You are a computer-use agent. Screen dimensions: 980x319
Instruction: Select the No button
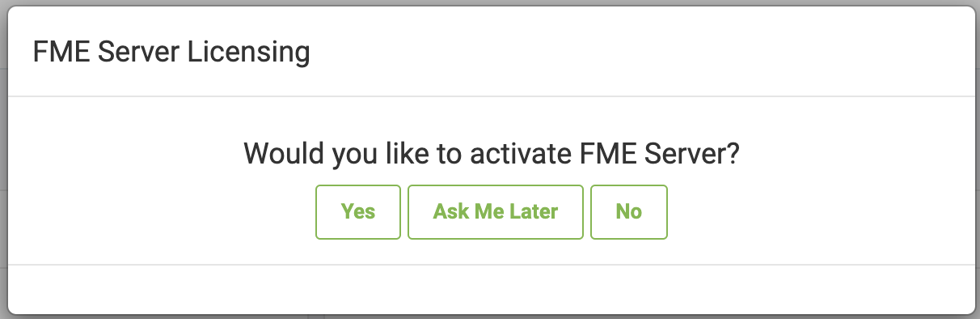[x=629, y=212]
